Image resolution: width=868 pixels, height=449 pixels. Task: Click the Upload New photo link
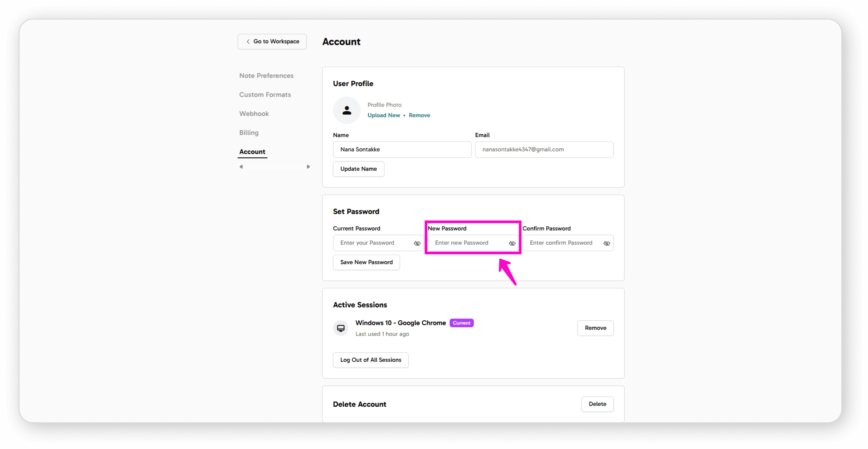click(x=383, y=115)
